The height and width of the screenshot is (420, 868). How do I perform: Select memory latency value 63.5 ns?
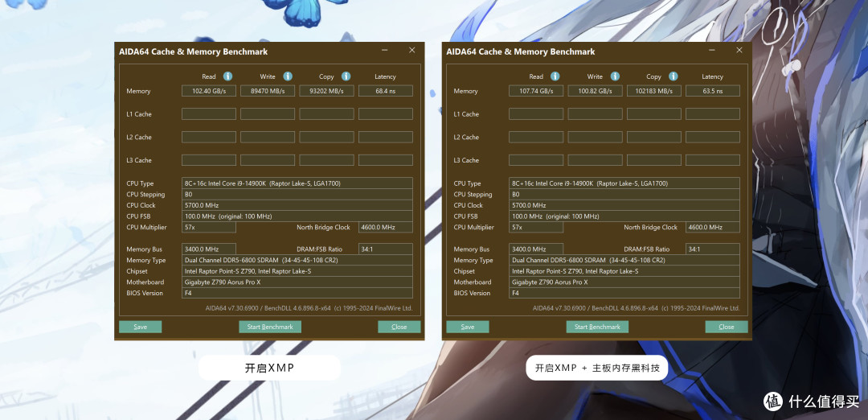click(x=712, y=91)
